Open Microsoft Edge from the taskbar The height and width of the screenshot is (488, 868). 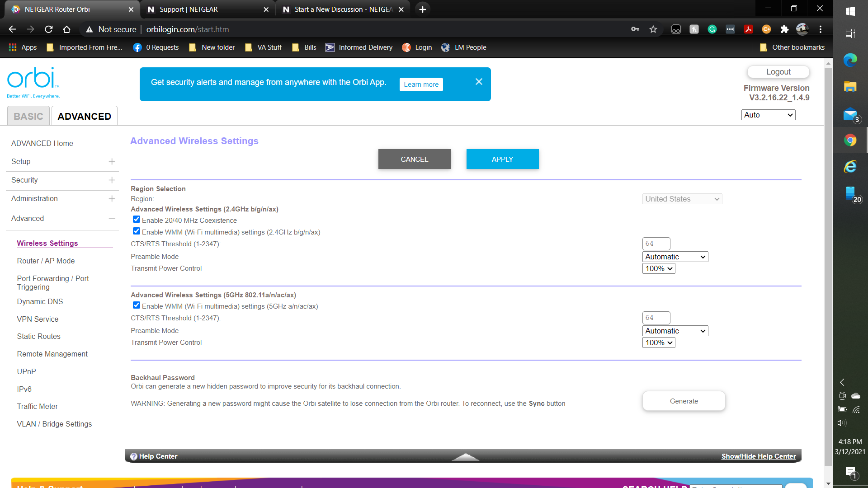click(x=850, y=60)
